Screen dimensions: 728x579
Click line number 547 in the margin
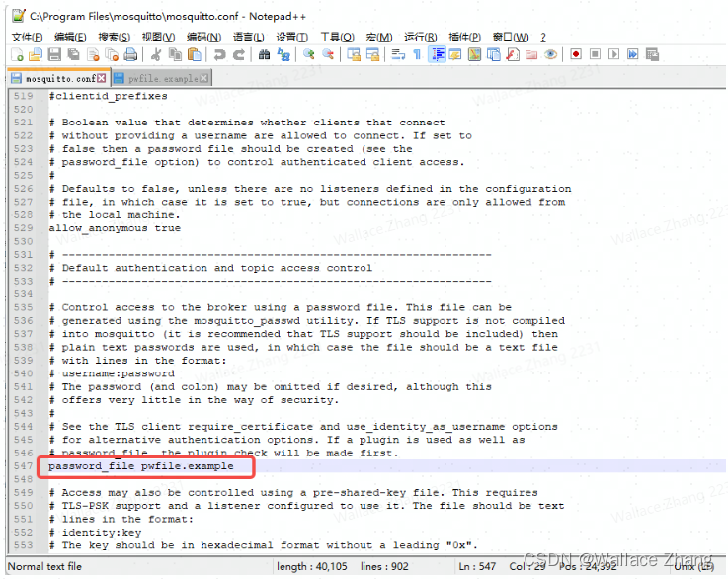pyautogui.click(x=24, y=466)
